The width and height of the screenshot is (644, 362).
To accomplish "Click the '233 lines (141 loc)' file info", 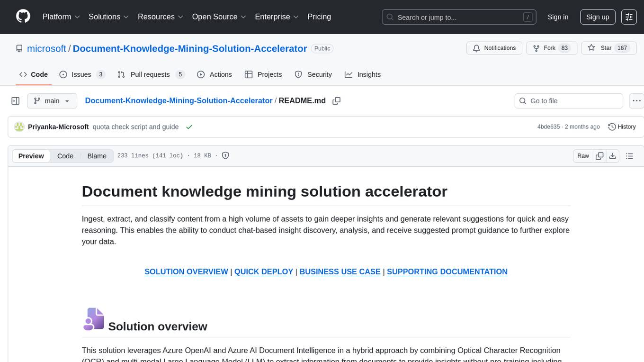I will click(150, 156).
